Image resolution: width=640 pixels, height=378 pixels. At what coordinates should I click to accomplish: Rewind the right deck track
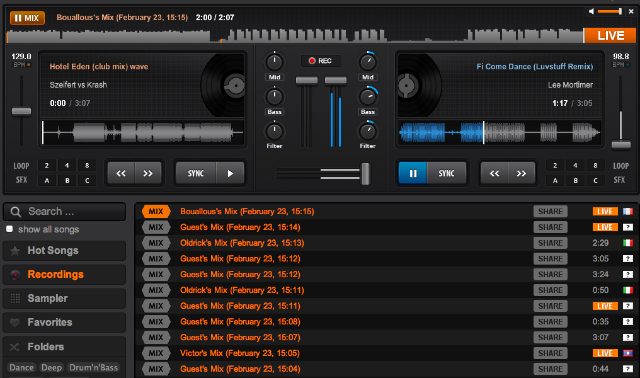click(x=494, y=173)
